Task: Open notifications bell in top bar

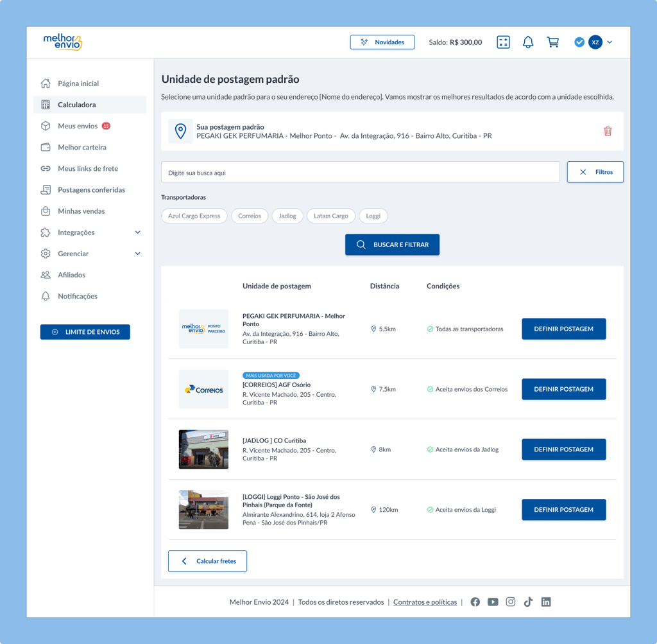Action: click(x=528, y=42)
